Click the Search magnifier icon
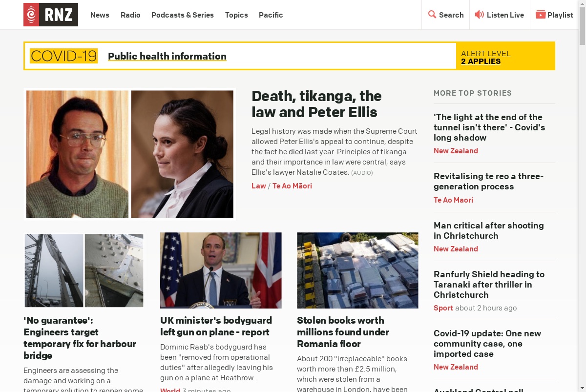586x392 pixels. coord(432,15)
